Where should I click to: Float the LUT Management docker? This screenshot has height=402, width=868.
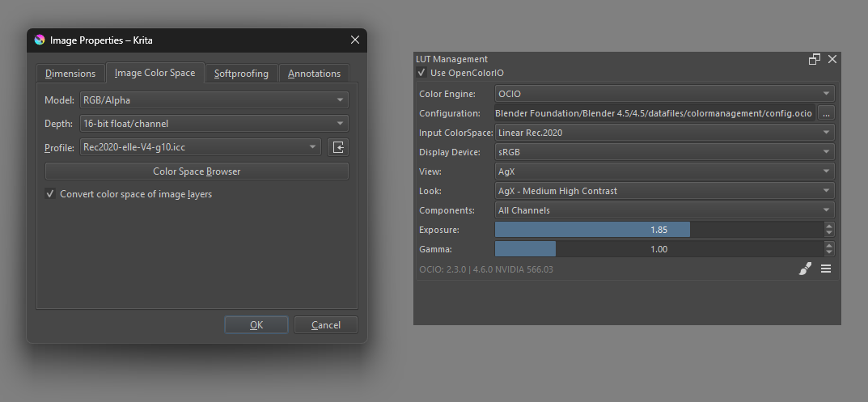(815, 59)
